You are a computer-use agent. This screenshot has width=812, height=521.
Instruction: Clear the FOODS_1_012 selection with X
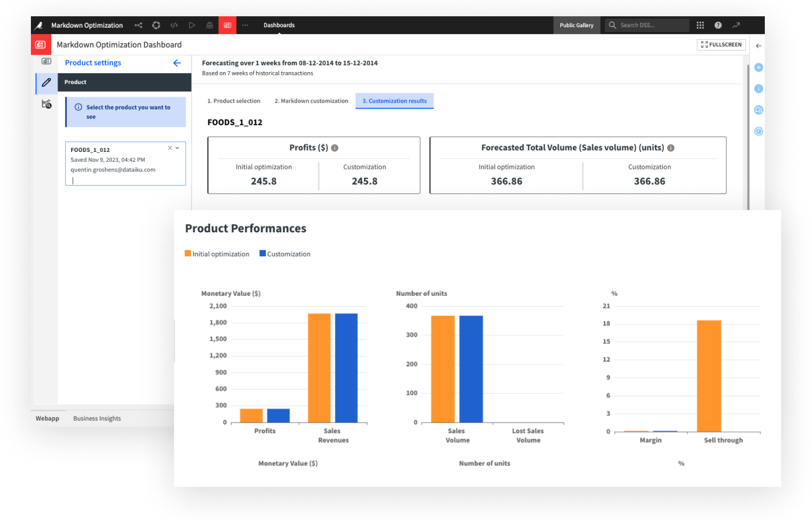click(170, 148)
